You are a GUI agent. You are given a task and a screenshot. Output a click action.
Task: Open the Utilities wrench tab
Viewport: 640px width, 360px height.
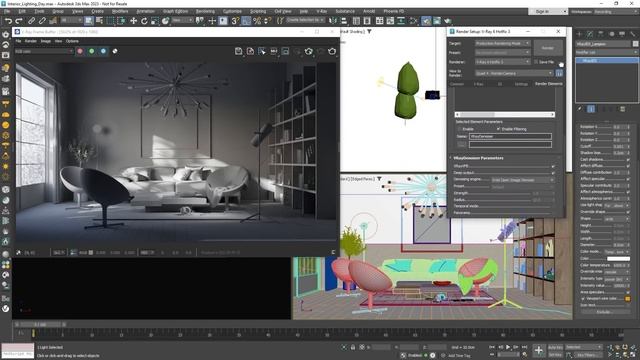(x=633, y=34)
